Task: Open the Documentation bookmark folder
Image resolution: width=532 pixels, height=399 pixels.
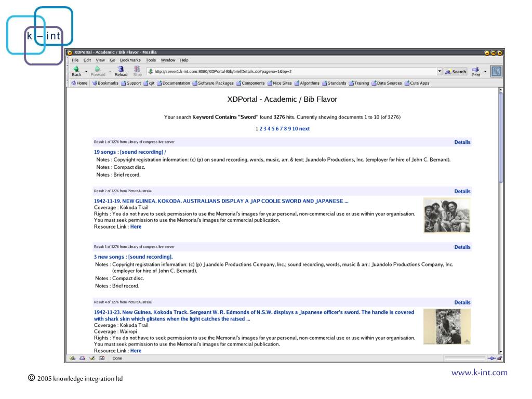Action: (174, 83)
